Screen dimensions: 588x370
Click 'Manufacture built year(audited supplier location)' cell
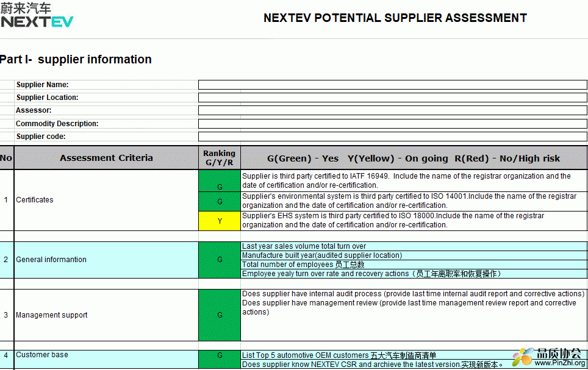(x=414, y=255)
